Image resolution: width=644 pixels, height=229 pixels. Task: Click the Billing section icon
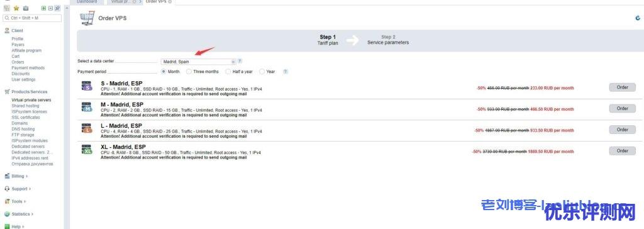click(7, 176)
